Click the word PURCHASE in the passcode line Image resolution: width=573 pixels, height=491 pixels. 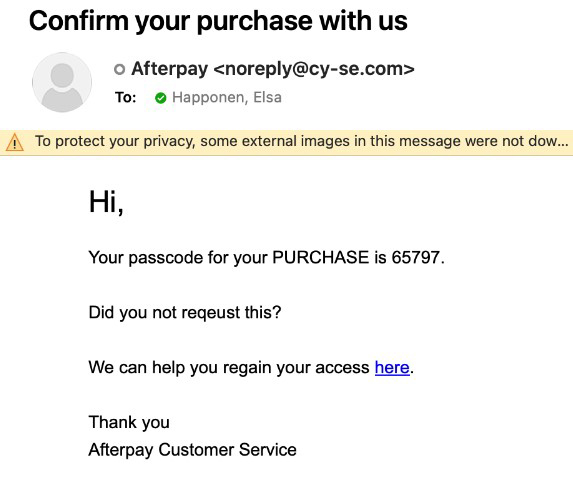(320, 257)
